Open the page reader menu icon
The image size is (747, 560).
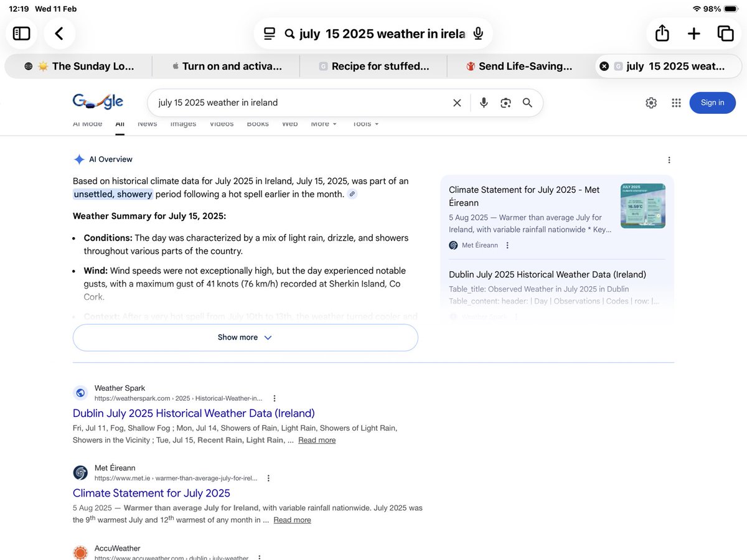point(270,34)
